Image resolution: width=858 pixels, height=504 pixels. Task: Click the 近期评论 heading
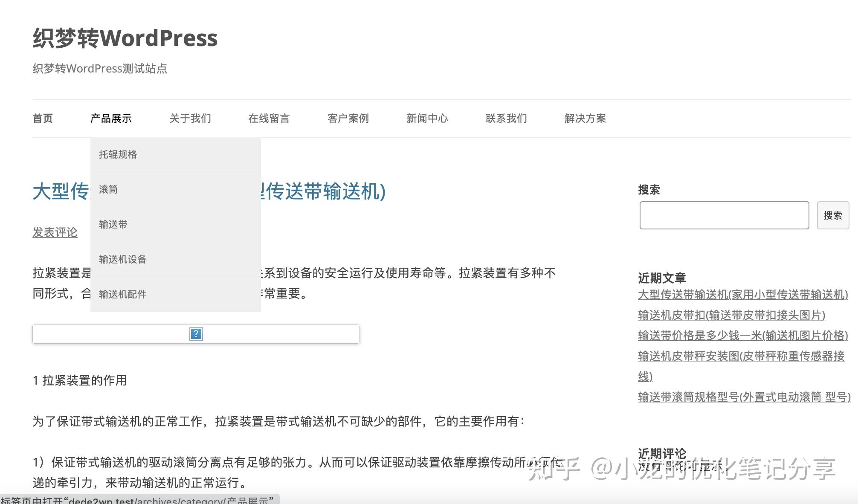[x=662, y=454]
